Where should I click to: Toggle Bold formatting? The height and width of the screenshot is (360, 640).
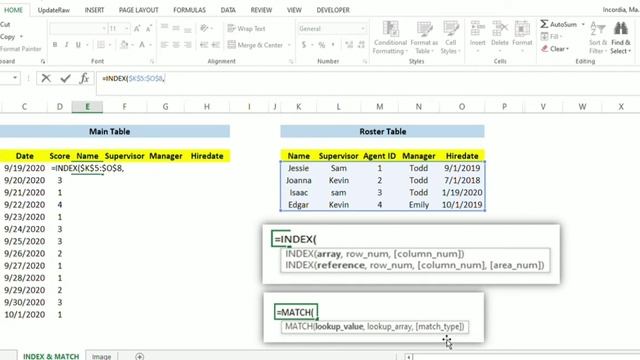click(55, 44)
